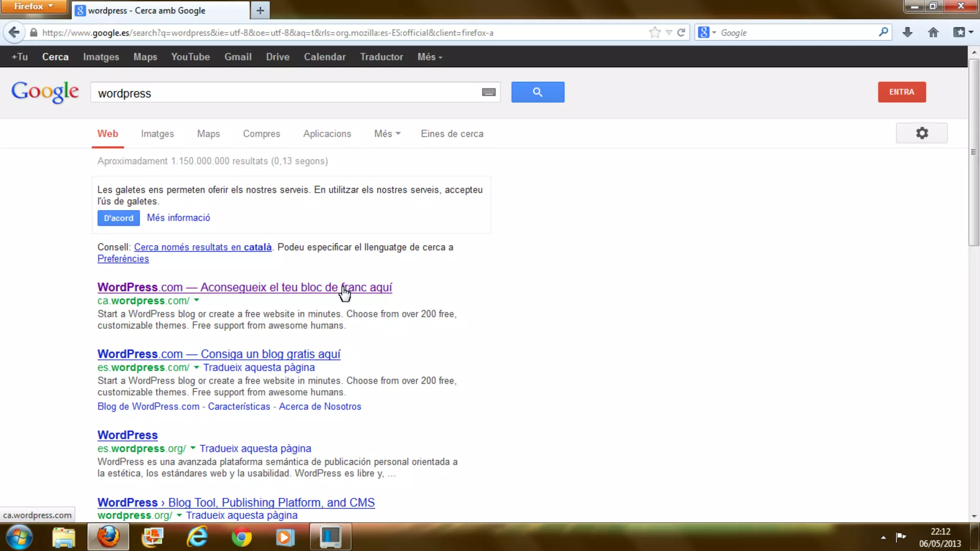This screenshot has width=980, height=551.
Task: Open the Acerca de Nosotros sitelink
Action: pyautogui.click(x=320, y=406)
